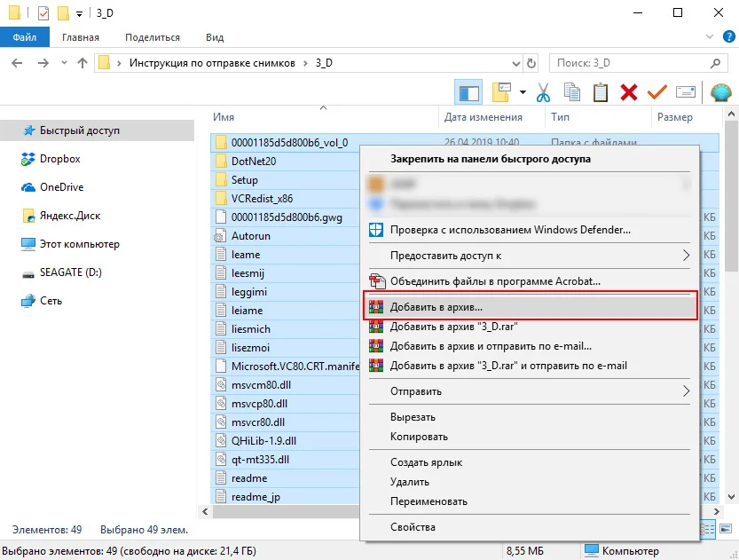
Task: Open the "Вид" ribbon tab
Action: point(215,37)
